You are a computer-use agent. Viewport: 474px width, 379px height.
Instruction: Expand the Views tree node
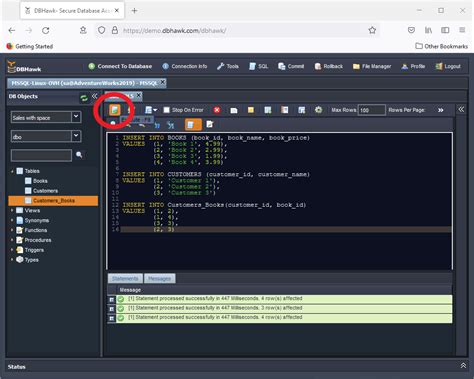point(12,210)
